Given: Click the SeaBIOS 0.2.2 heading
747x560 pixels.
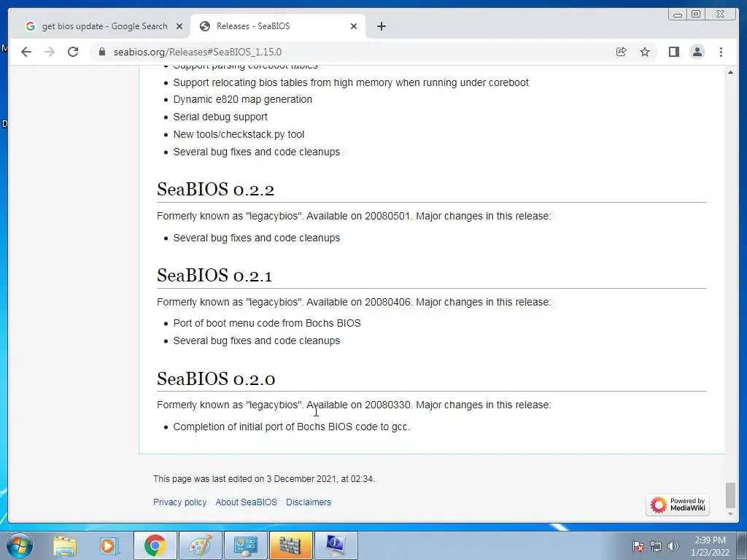Looking at the screenshot, I should tap(215, 189).
